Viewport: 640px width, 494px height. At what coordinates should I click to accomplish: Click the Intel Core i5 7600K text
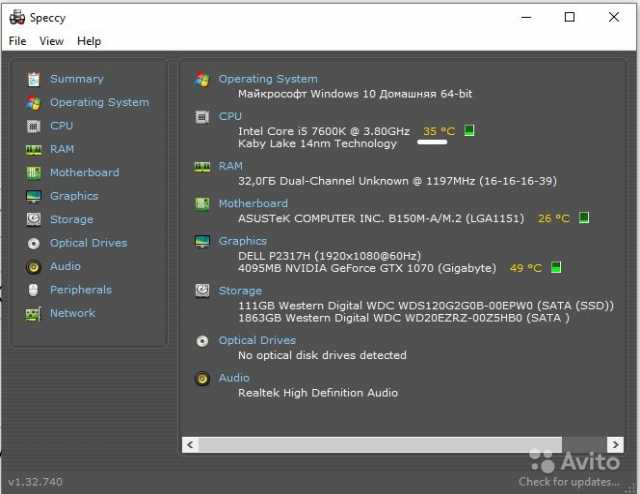pyautogui.click(x=324, y=131)
